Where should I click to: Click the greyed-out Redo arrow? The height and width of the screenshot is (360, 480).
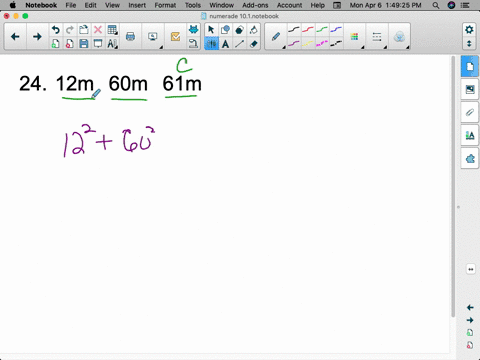[69, 30]
